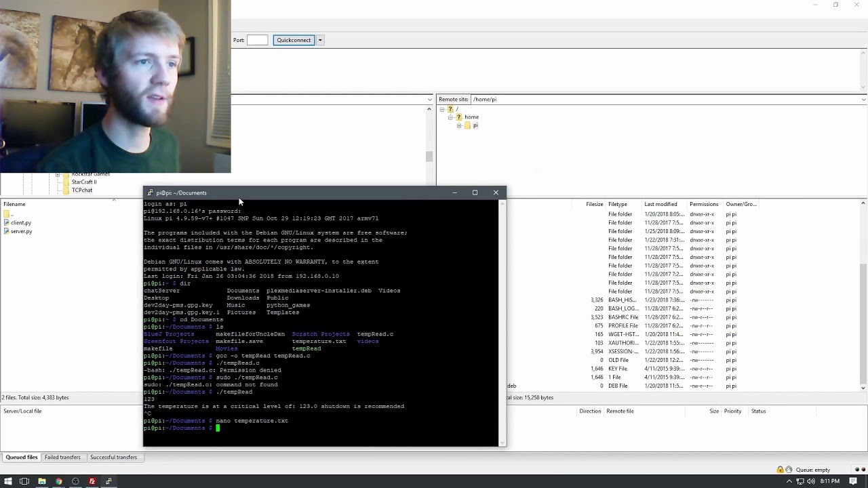Screen dimensions: 868x488
Task: Open Google Chrome from the taskbar
Action: pos(58,481)
